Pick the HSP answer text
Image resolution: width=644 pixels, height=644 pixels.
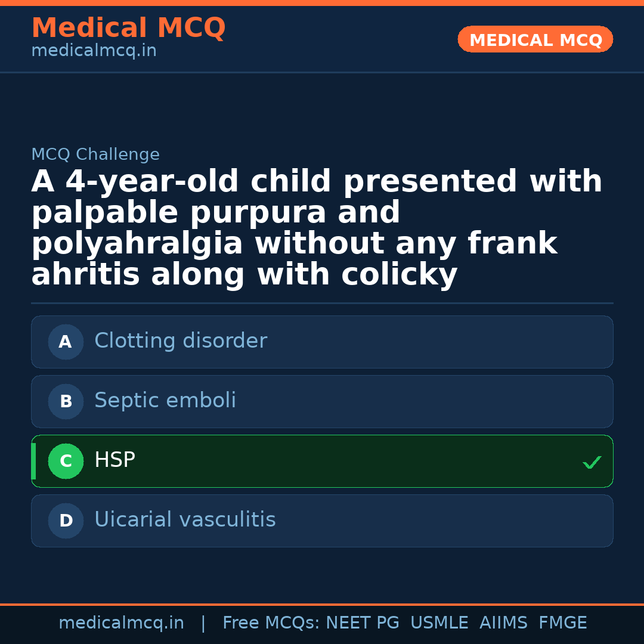click(x=114, y=460)
